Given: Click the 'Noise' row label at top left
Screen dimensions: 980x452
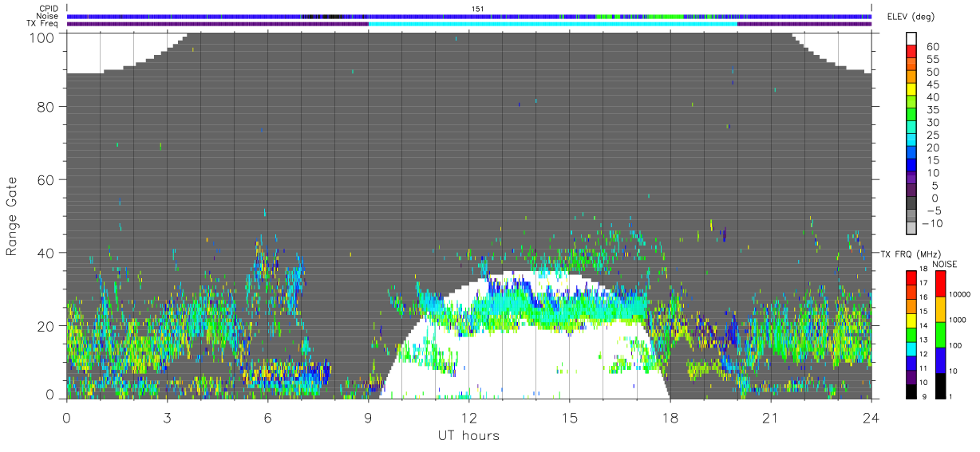Looking at the screenshot, I should [47, 16].
